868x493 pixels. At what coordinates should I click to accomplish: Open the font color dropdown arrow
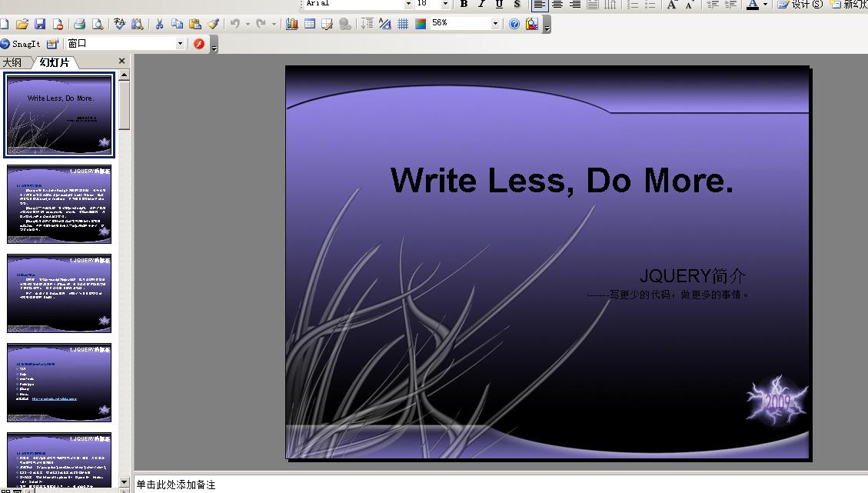(x=765, y=5)
